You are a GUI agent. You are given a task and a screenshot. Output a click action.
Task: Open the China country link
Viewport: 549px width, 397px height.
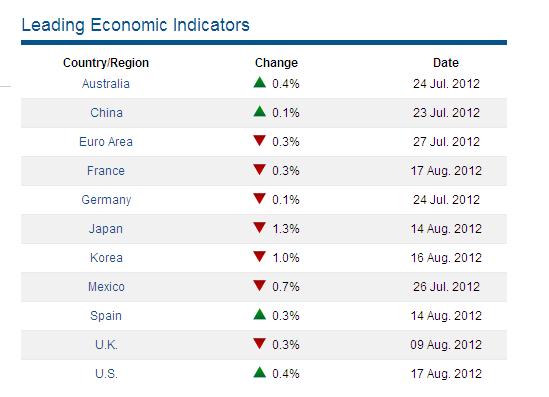pos(106,113)
